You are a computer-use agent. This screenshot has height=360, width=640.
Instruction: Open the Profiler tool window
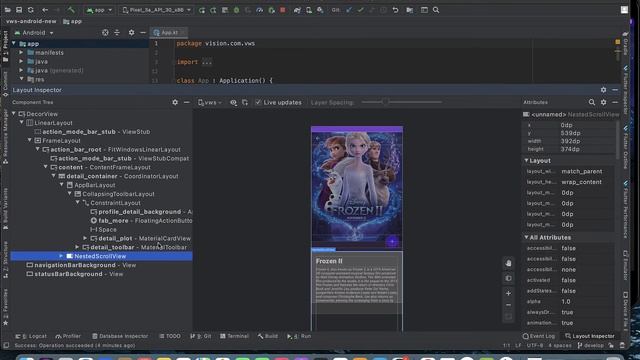68,336
